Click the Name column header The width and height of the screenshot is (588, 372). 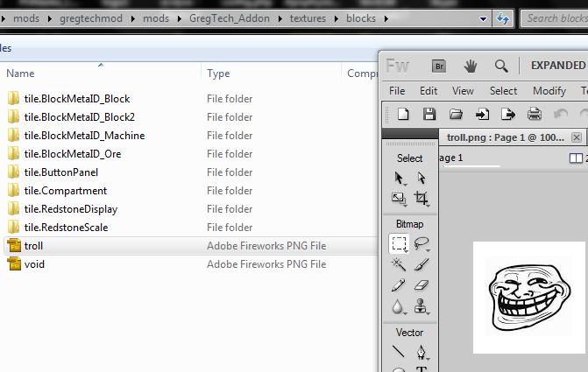coord(21,74)
